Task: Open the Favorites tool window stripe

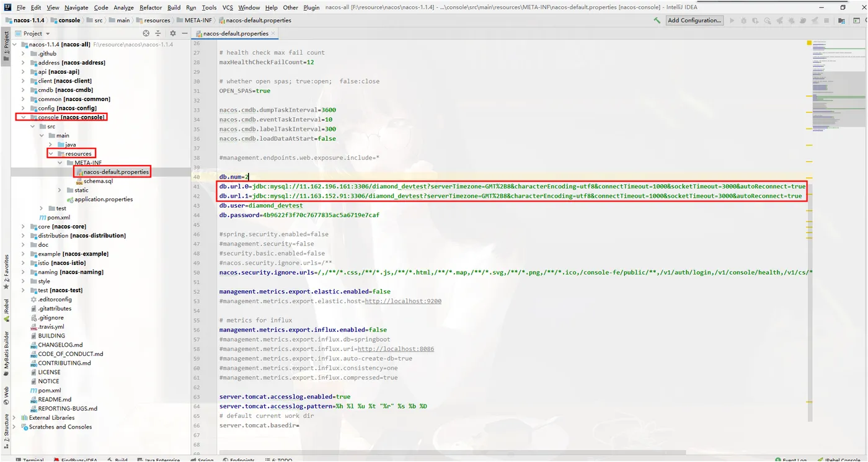Action: click(x=6, y=272)
